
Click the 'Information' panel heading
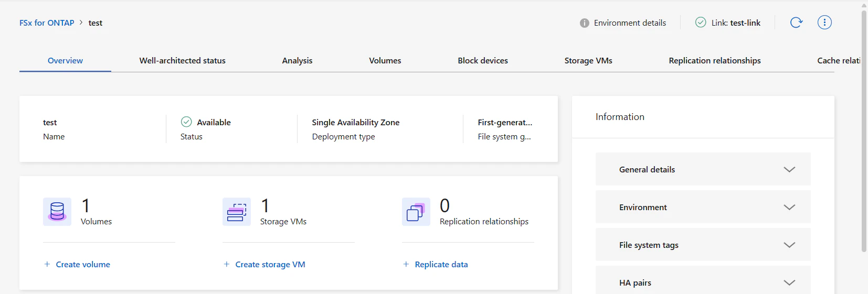tap(620, 117)
